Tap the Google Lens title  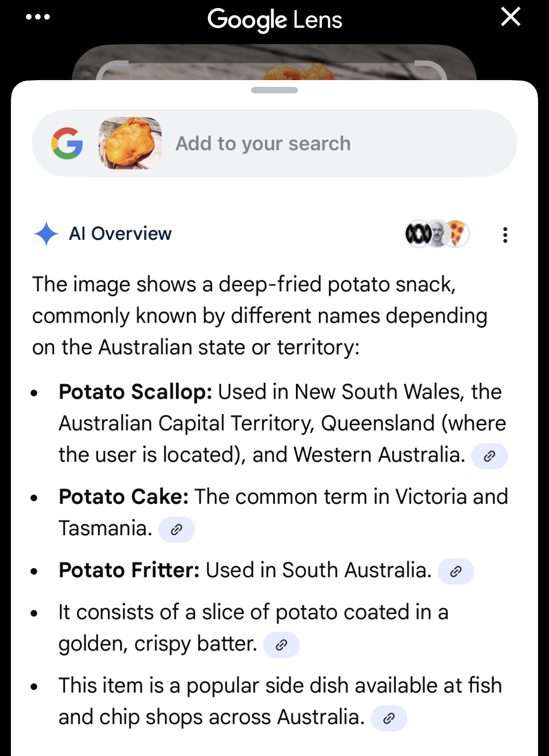[274, 20]
